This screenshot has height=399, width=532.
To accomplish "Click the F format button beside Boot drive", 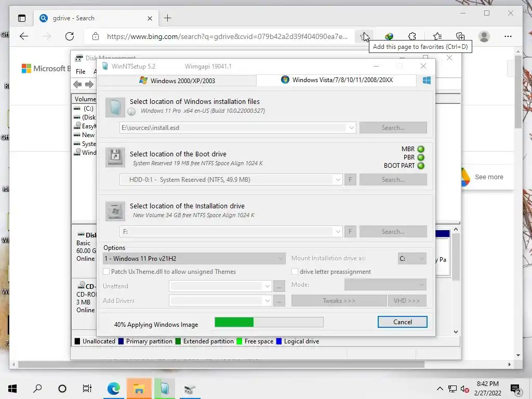I will point(350,180).
